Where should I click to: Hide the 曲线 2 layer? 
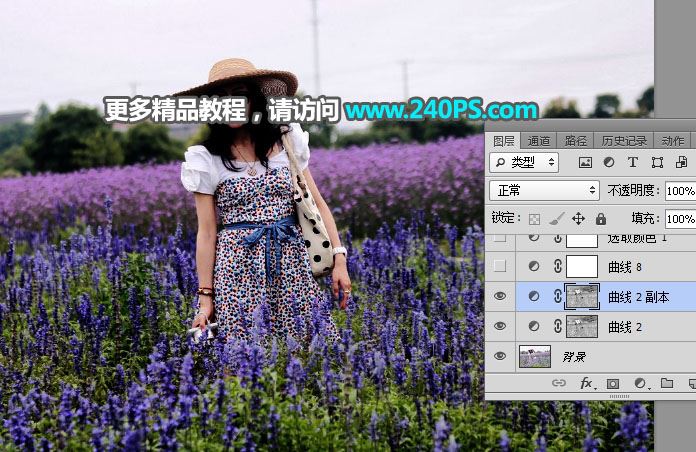coord(500,326)
